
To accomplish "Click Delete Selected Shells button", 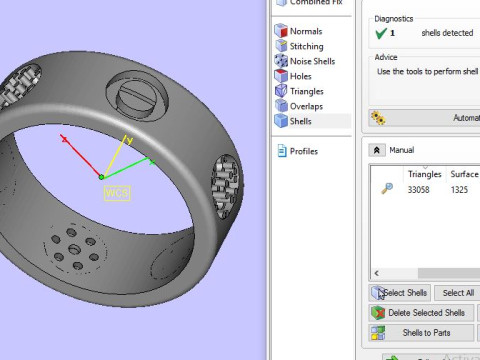I will (421, 313).
